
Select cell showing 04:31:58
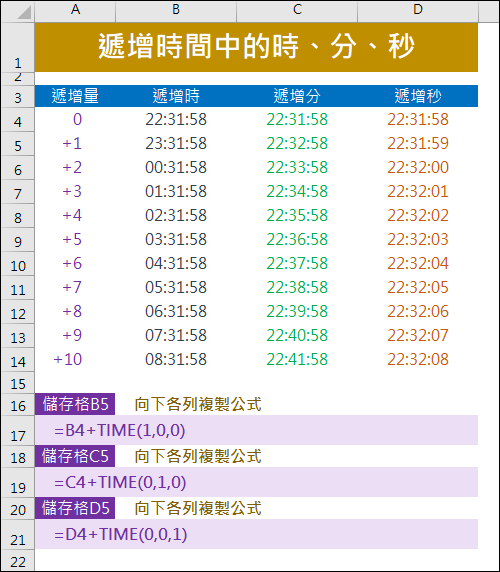(176, 264)
